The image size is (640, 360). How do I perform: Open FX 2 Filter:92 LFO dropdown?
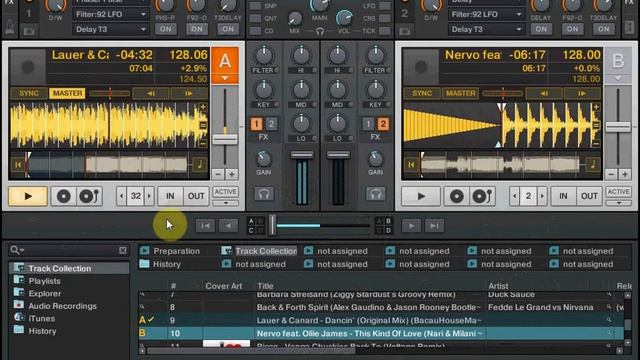coord(486,14)
